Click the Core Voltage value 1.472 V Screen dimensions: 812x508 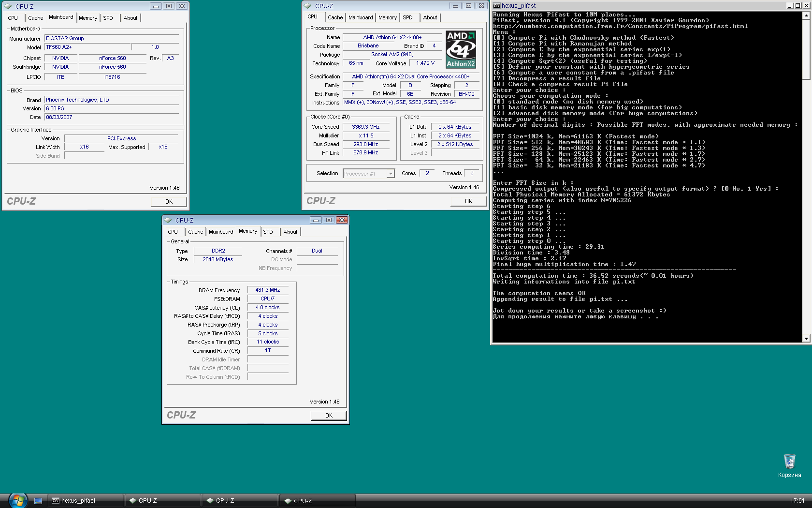click(425, 63)
